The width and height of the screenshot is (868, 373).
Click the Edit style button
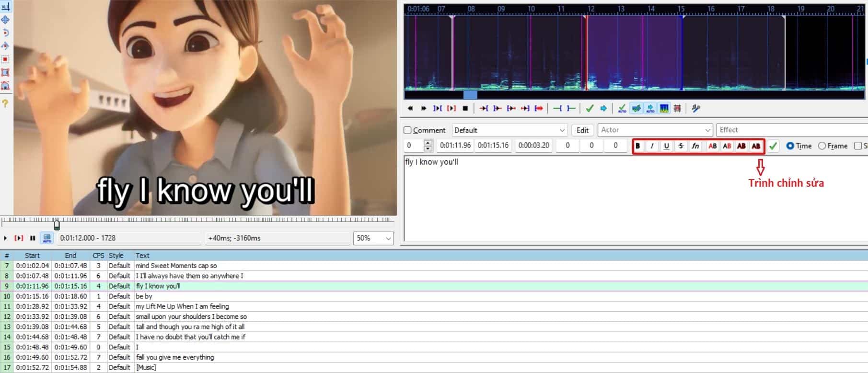582,130
